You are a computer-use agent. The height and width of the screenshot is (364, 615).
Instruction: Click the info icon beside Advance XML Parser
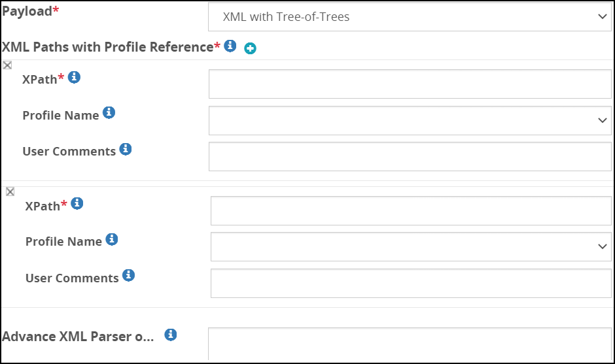tap(170, 335)
